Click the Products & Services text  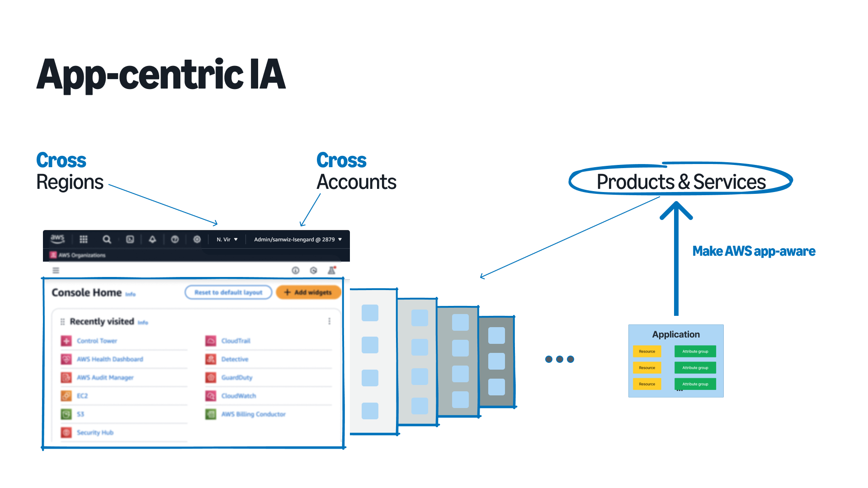tap(681, 182)
